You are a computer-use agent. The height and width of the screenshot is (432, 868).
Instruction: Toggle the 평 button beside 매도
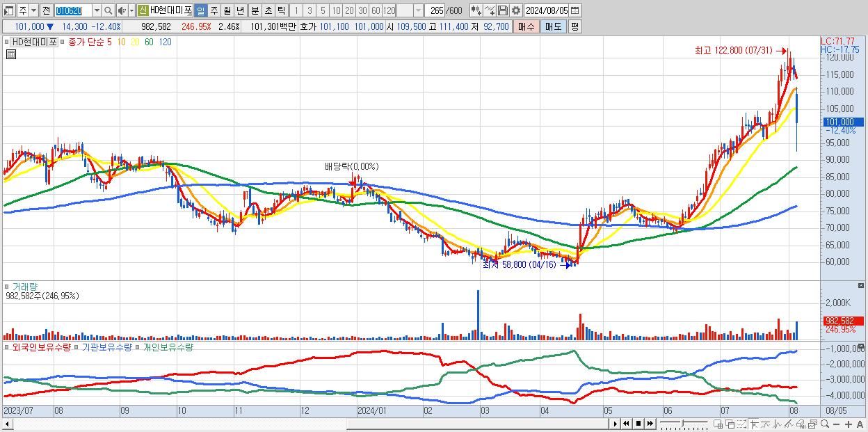pos(574,26)
